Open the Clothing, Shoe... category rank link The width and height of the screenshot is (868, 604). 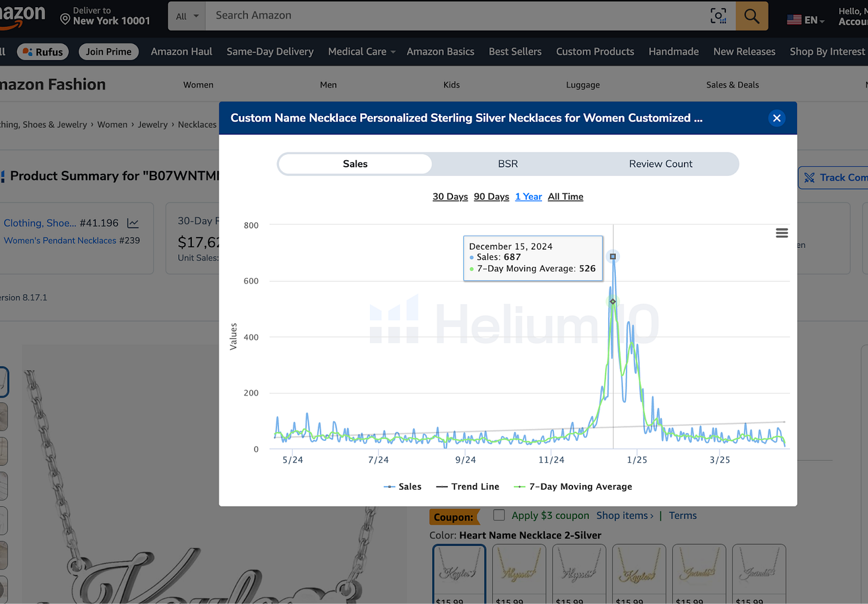click(x=40, y=223)
